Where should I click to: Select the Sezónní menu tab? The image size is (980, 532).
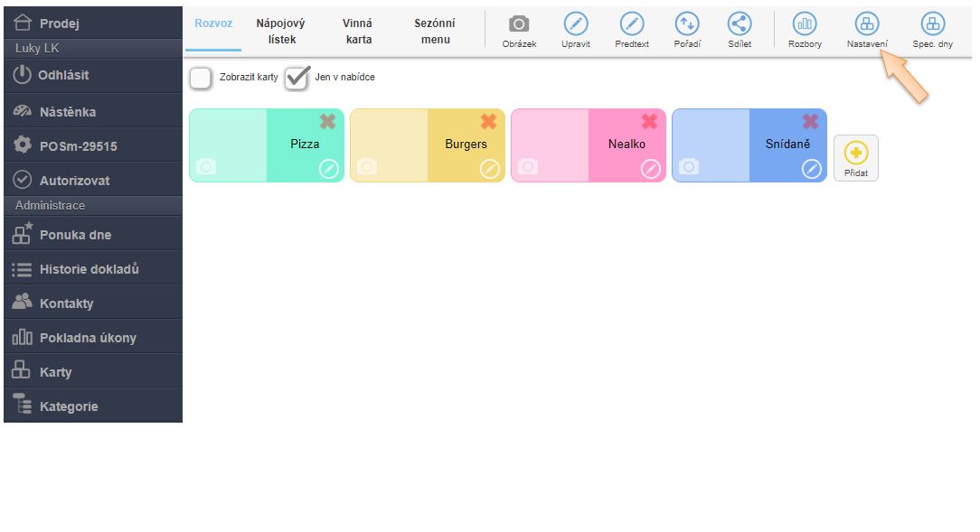[x=435, y=32]
